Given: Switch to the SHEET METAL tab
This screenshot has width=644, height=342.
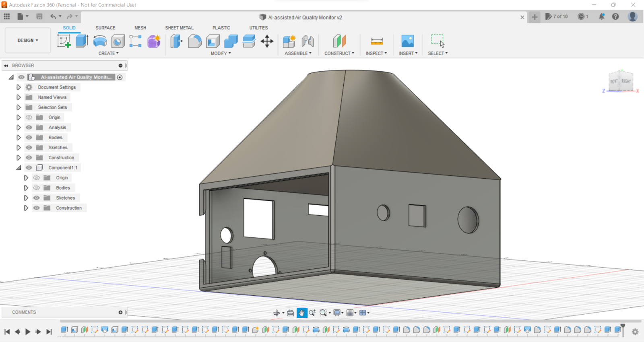Looking at the screenshot, I should [x=179, y=28].
